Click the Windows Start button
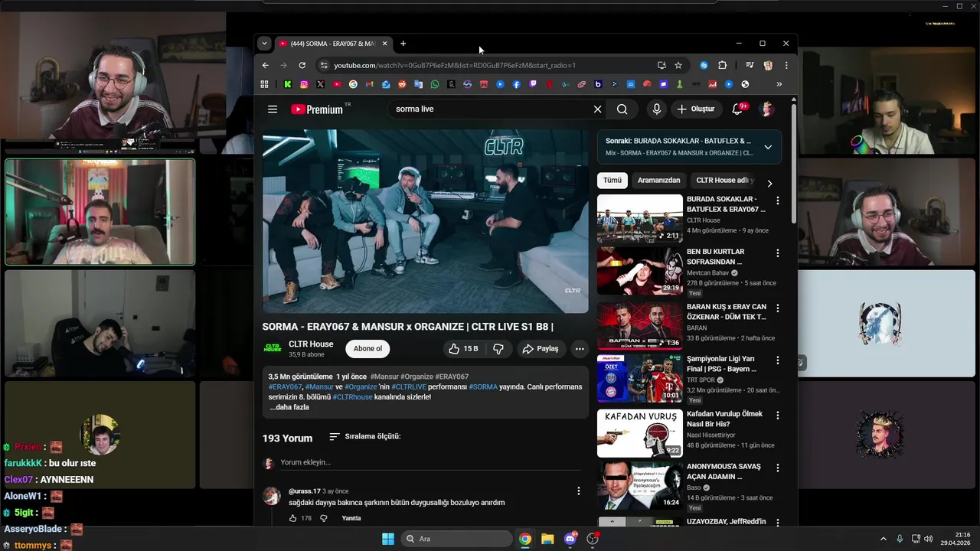 (388, 539)
